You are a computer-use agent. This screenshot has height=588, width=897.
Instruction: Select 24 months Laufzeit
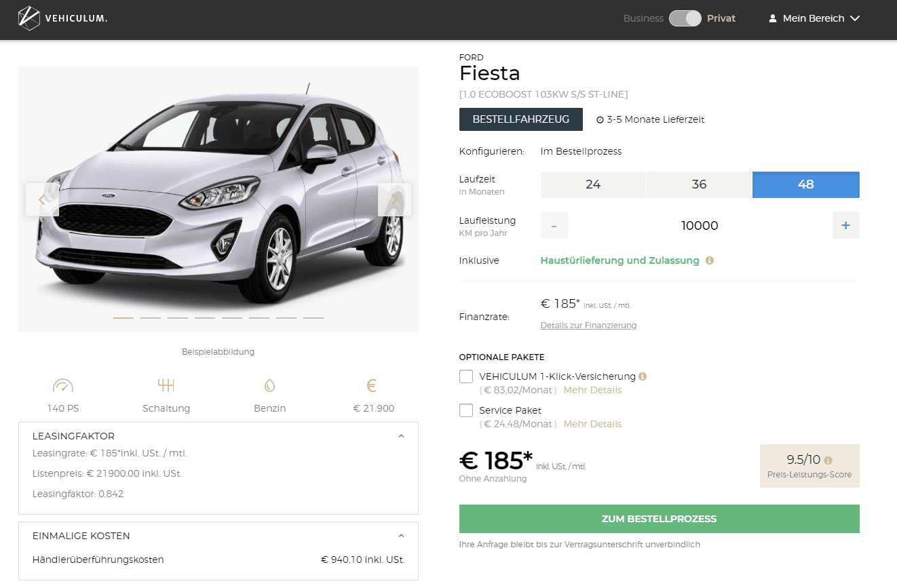tap(593, 184)
